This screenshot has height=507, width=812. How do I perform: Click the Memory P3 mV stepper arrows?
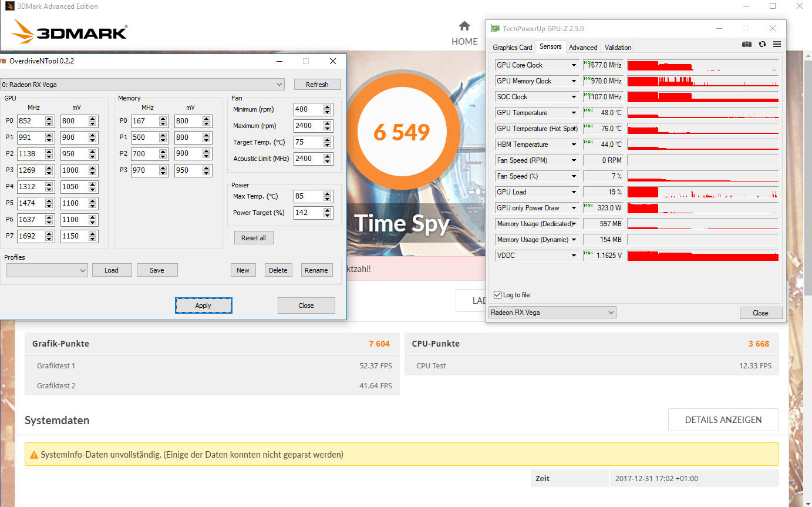(x=206, y=170)
